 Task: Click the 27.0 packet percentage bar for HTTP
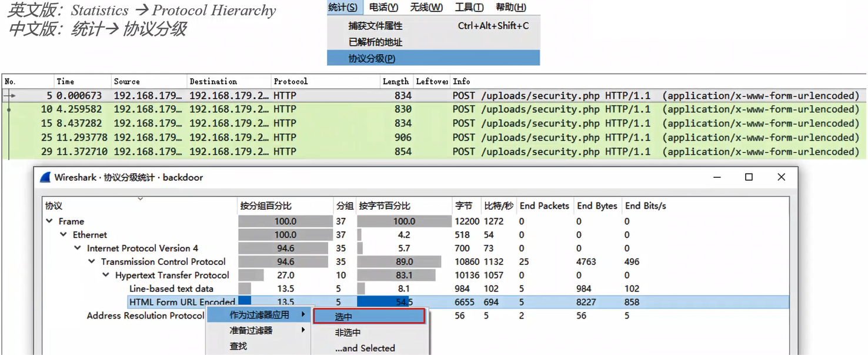(251, 276)
